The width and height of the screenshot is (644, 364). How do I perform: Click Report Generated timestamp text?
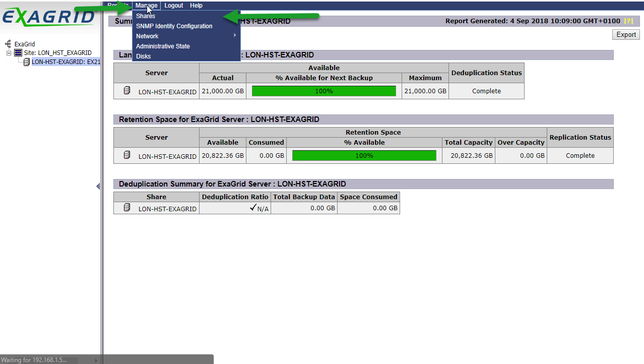tap(533, 21)
